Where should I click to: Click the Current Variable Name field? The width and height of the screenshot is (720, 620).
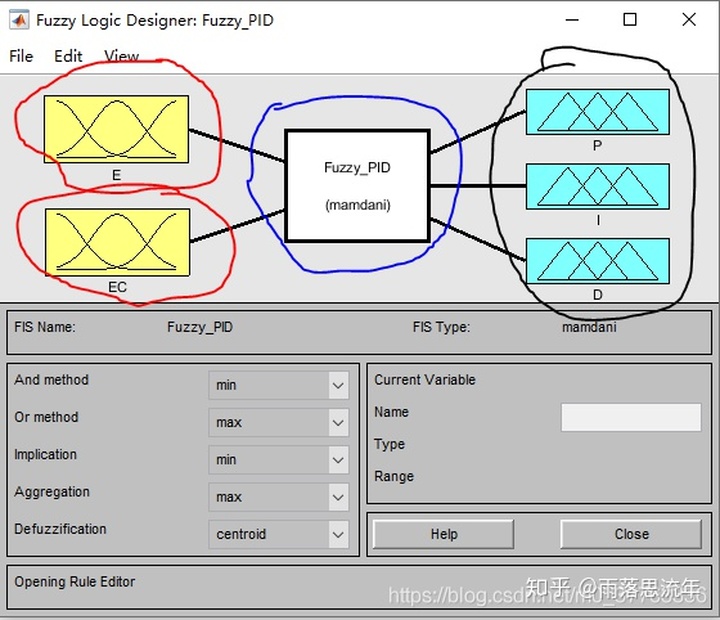(x=631, y=417)
